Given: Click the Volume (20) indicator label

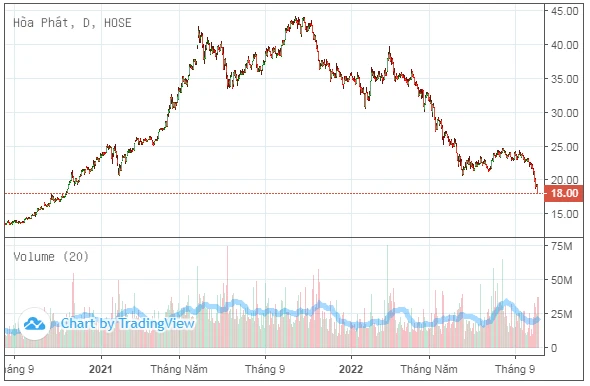Looking at the screenshot, I should [51, 257].
